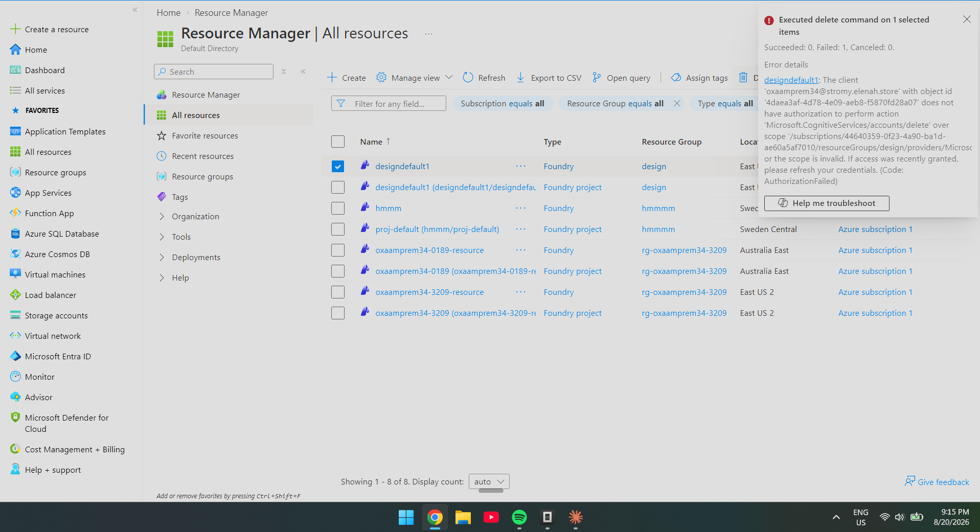Check the designdefault1 Foundry project row checkbox
This screenshot has width=980, height=532.
tap(338, 188)
